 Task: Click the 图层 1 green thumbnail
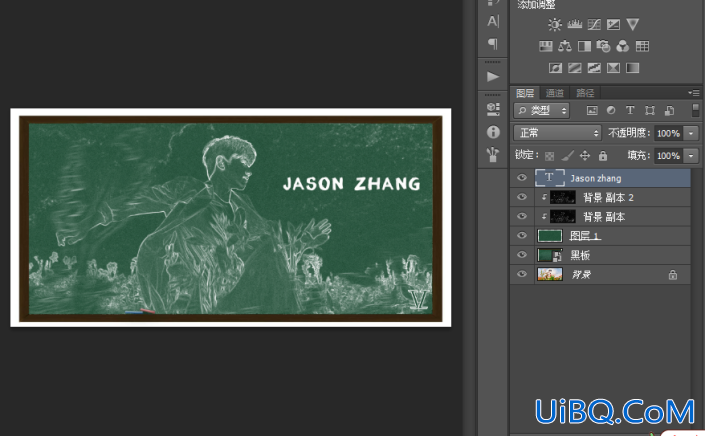550,236
